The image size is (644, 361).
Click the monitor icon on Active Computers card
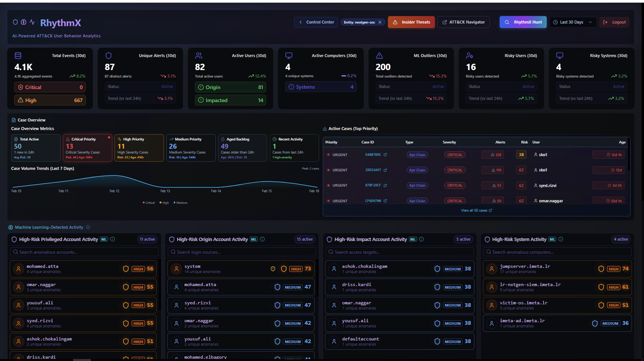tap(289, 56)
